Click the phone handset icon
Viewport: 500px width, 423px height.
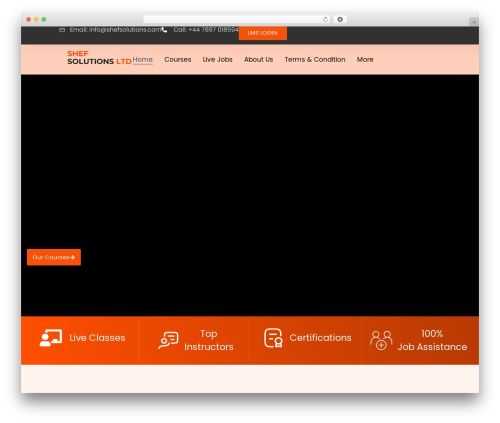click(x=164, y=30)
